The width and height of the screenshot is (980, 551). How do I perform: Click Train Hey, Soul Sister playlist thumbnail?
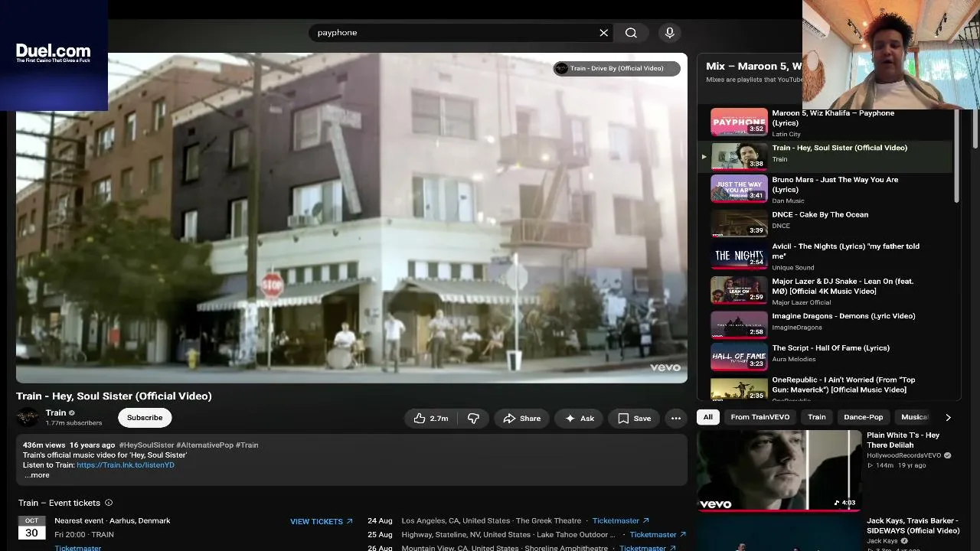[x=739, y=155]
